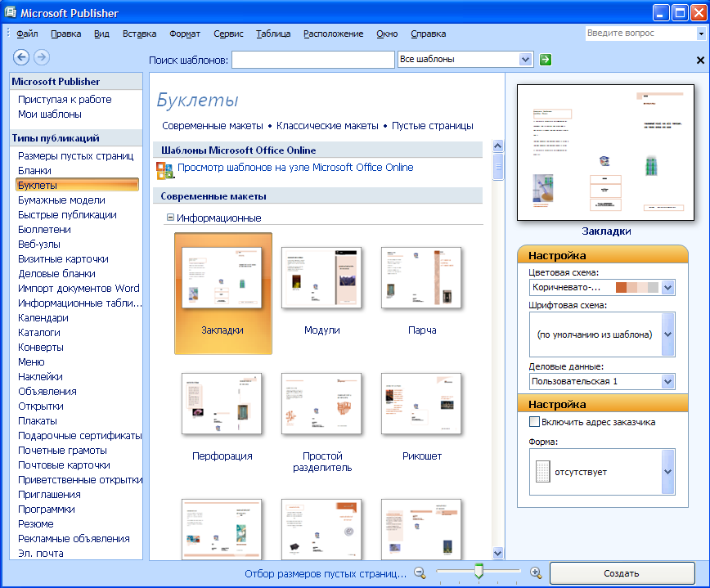This screenshot has width=710, height=588.
Task: Click in the Поиск шаблонов search field
Action: coord(313,60)
